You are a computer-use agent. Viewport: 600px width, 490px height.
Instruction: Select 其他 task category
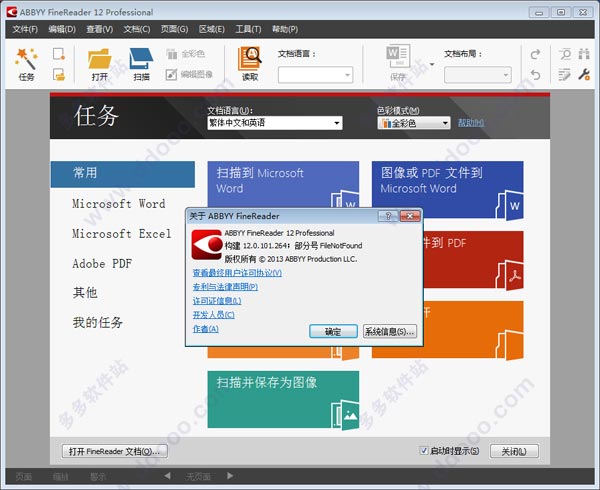(x=85, y=293)
